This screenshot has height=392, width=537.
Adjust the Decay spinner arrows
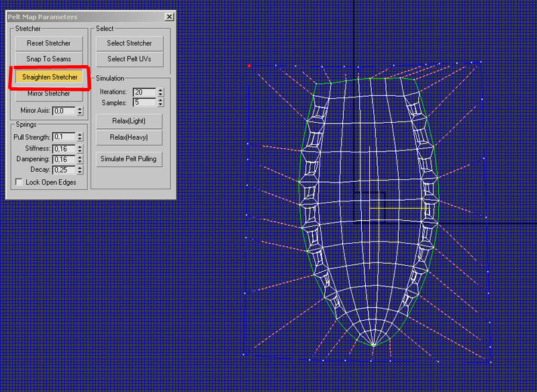coord(80,170)
